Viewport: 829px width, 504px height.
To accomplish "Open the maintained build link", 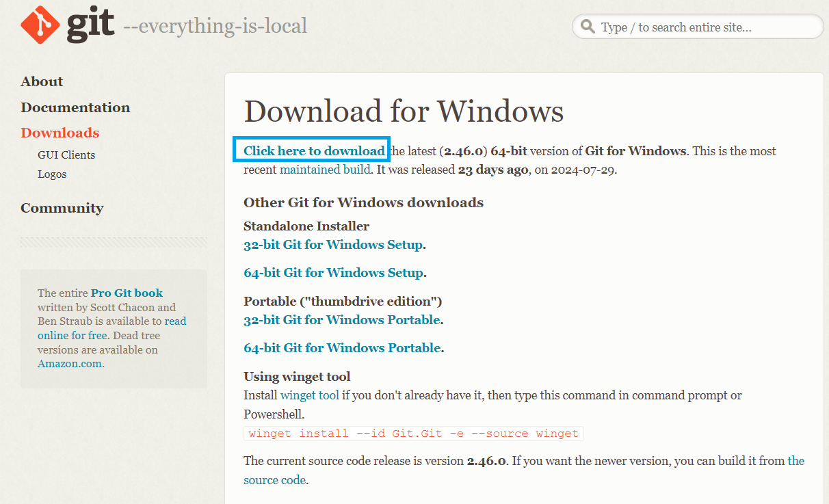I will tap(325, 169).
